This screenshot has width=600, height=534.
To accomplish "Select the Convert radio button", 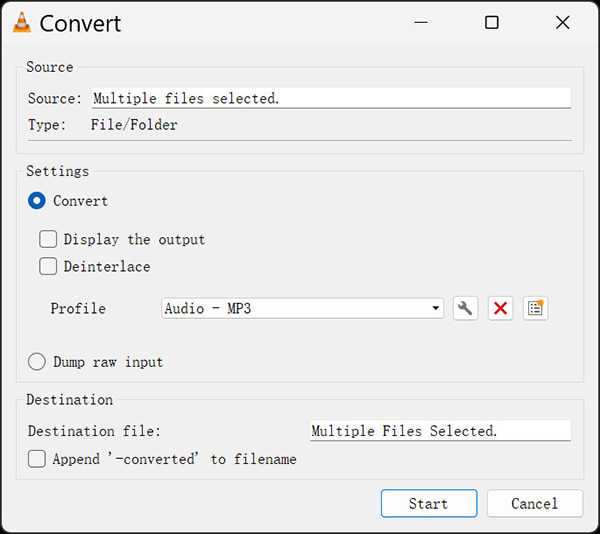I will (x=37, y=201).
